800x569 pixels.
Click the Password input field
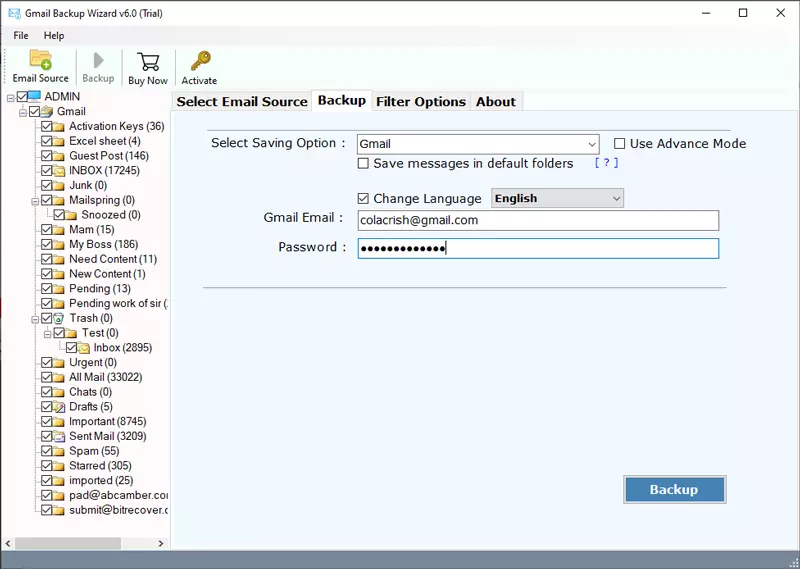coord(538,249)
